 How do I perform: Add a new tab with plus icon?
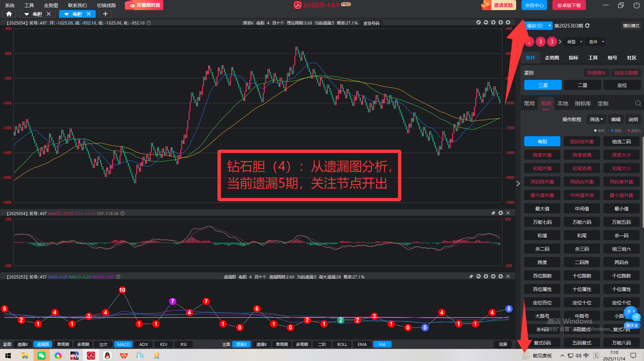click(105, 14)
